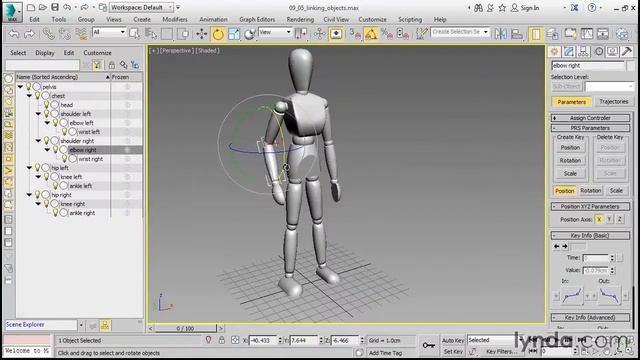
Task: Click the object name field elbow right
Action: [x=588, y=65]
